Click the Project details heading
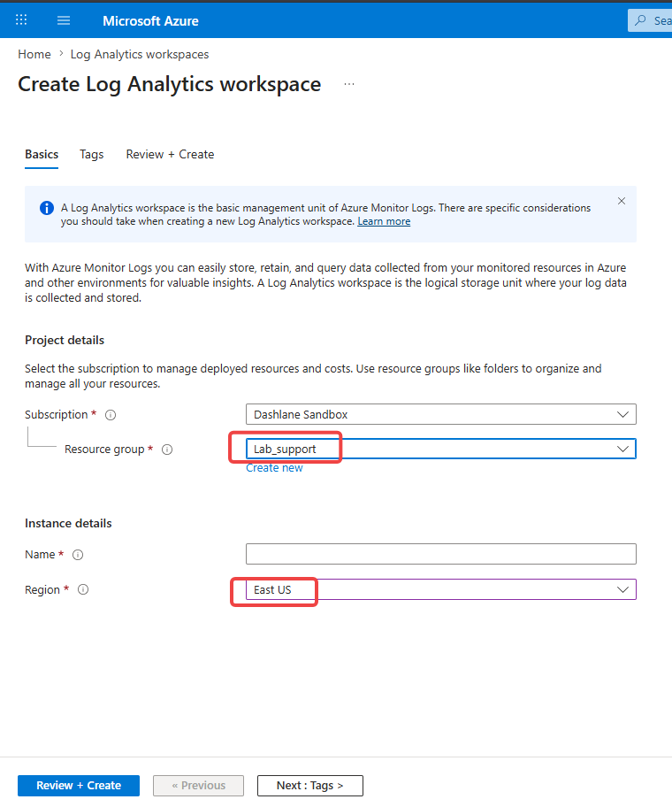 [x=65, y=340]
